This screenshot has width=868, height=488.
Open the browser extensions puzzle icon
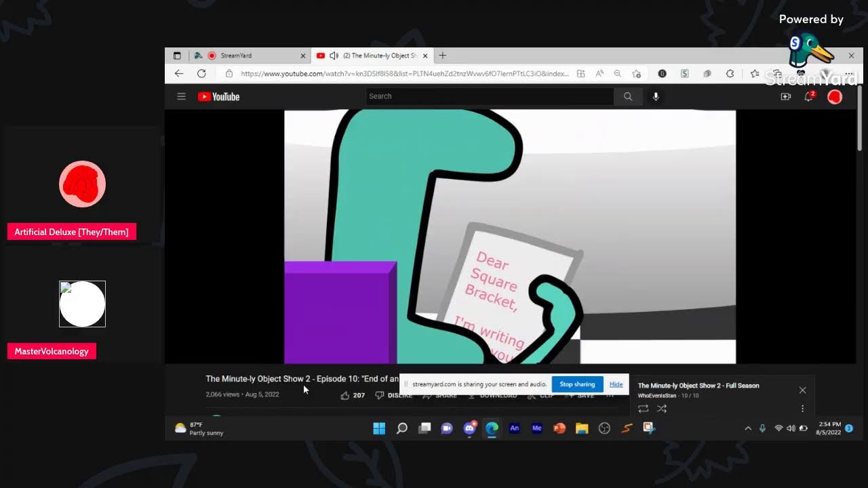(x=730, y=73)
